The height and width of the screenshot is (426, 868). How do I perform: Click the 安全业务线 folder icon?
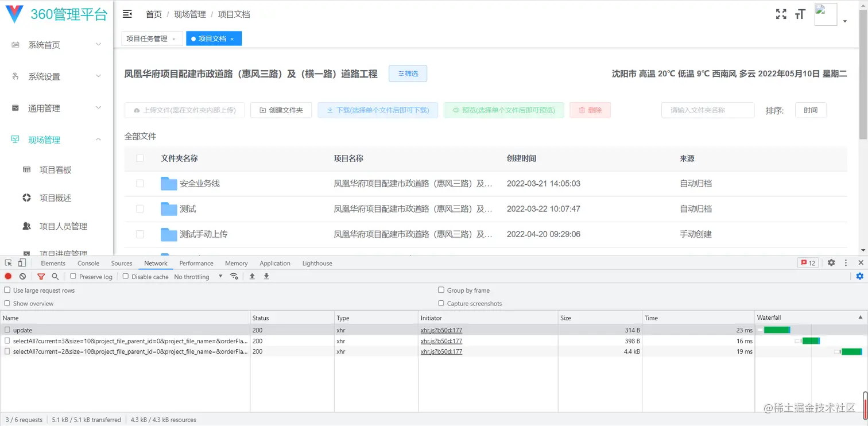169,184
